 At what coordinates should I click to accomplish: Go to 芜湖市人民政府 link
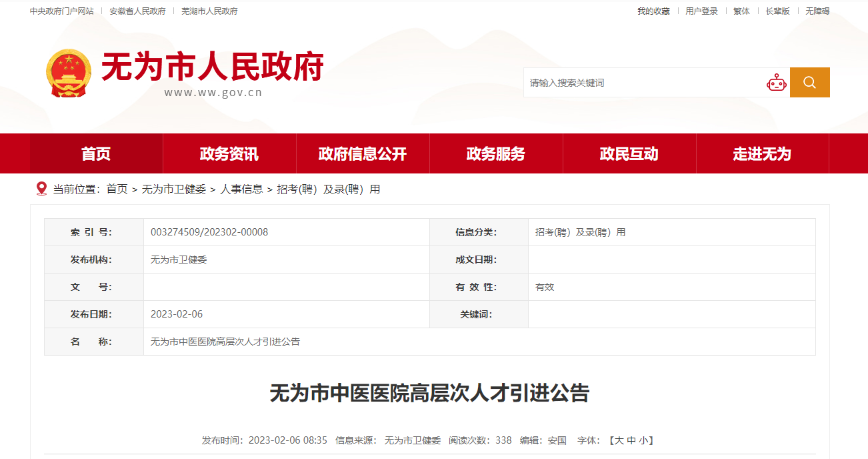click(209, 11)
